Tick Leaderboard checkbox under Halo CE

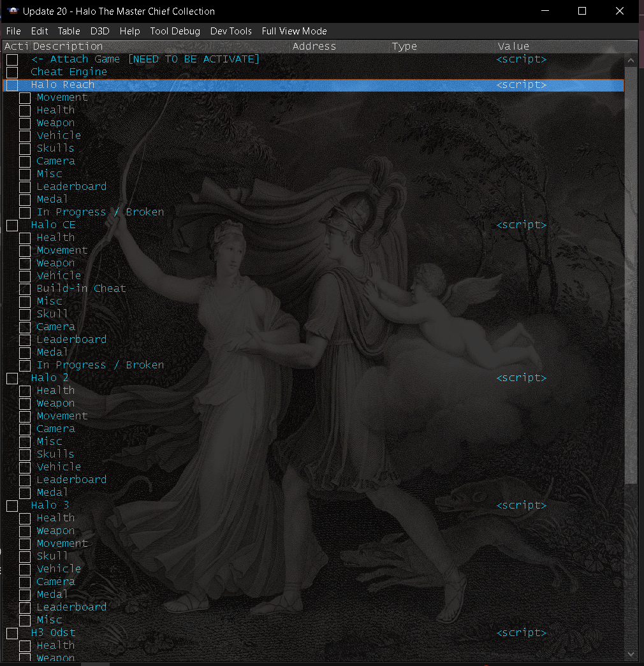(x=25, y=340)
